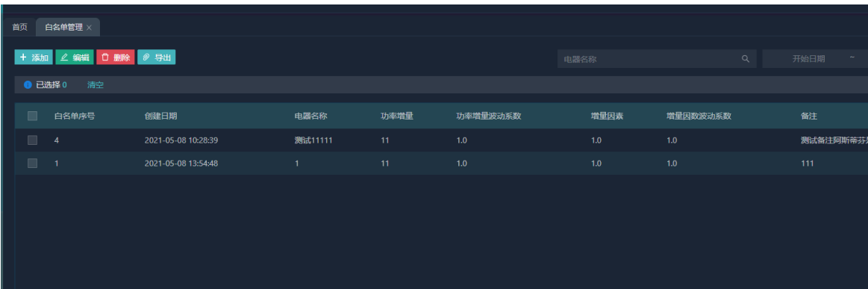Focus the 电器名称 search input field
868x289 pixels.
[x=657, y=59]
